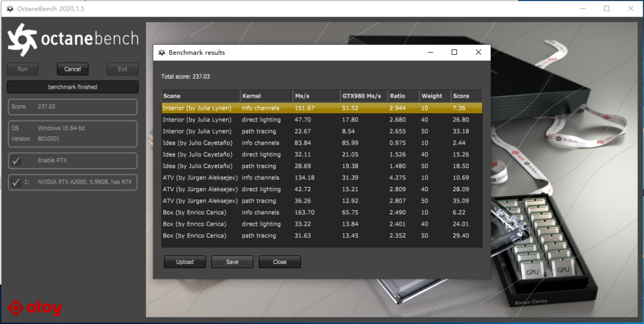Click the 4.275 ratio cell
Viewport: 644px width, 324px height.
tap(397, 177)
